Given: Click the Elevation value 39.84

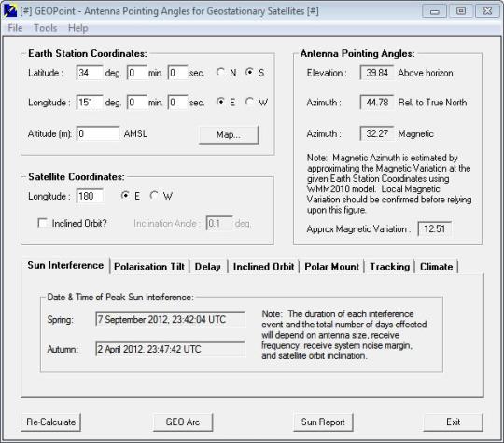Looking at the screenshot, I should click(377, 73).
